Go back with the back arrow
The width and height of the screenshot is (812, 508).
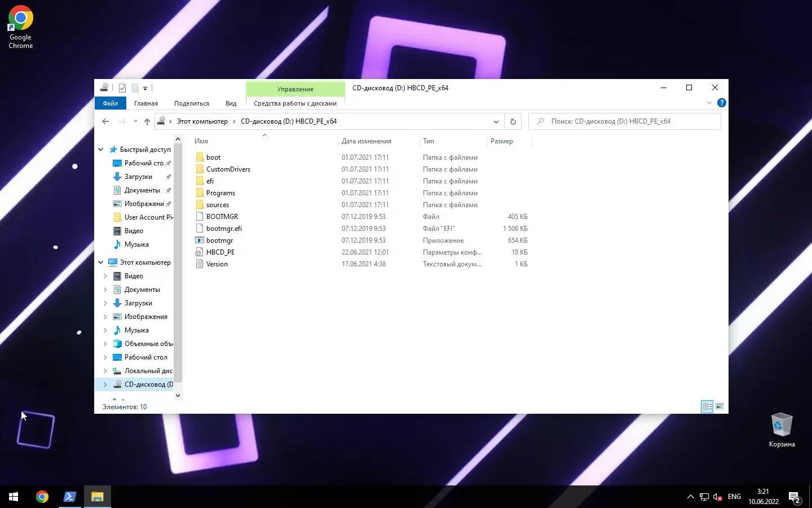tap(105, 121)
